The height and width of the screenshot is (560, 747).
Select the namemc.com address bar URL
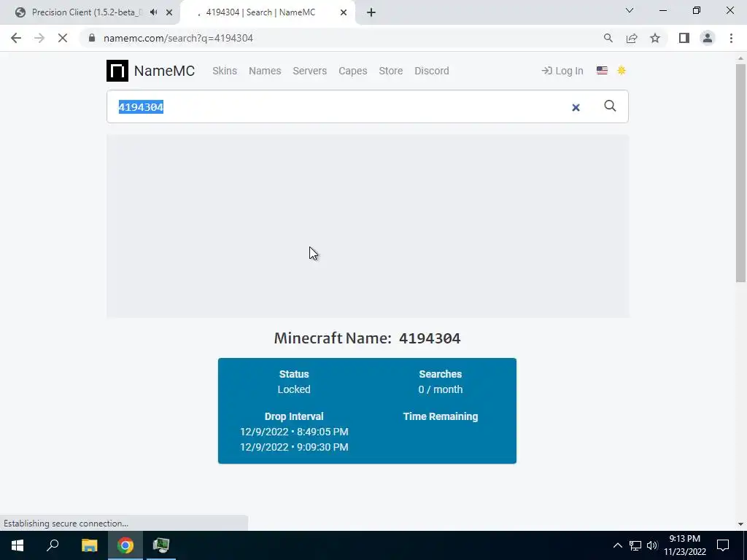pyautogui.click(x=178, y=38)
